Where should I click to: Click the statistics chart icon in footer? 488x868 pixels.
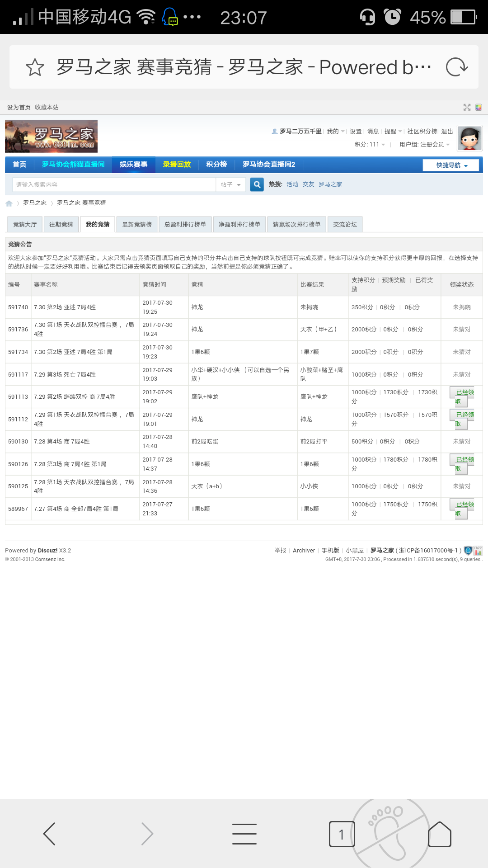(x=478, y=550)
